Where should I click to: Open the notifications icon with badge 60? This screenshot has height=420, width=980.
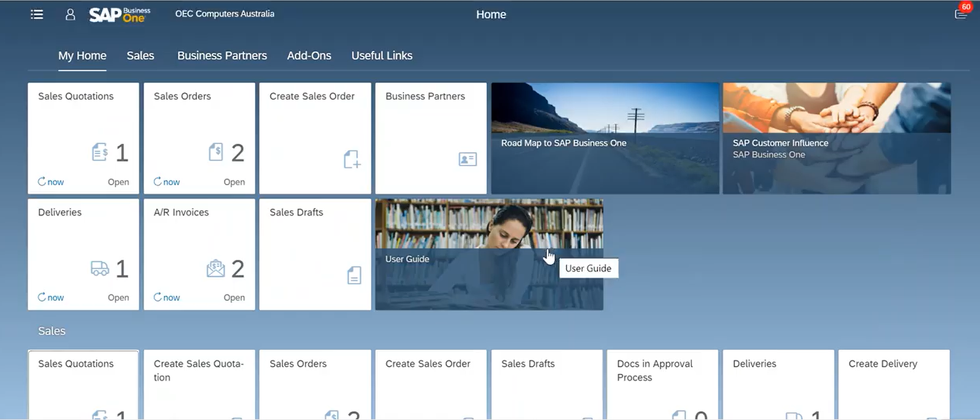961,13
